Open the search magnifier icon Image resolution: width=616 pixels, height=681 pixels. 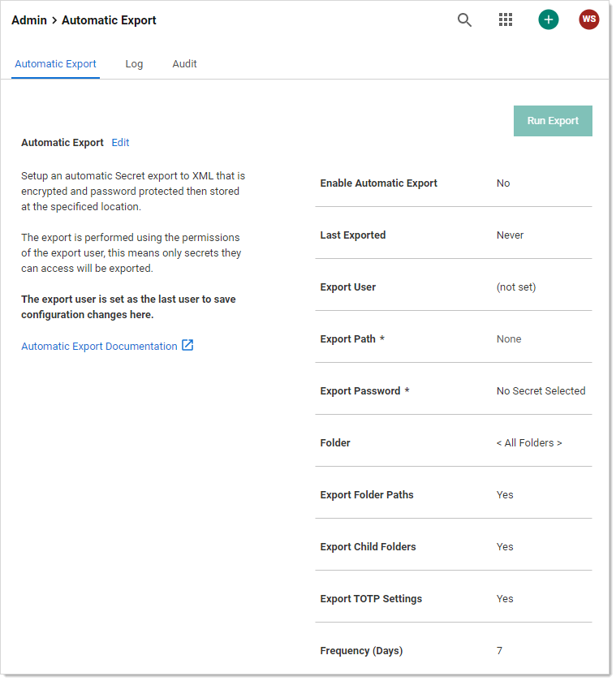pos(464,20)
